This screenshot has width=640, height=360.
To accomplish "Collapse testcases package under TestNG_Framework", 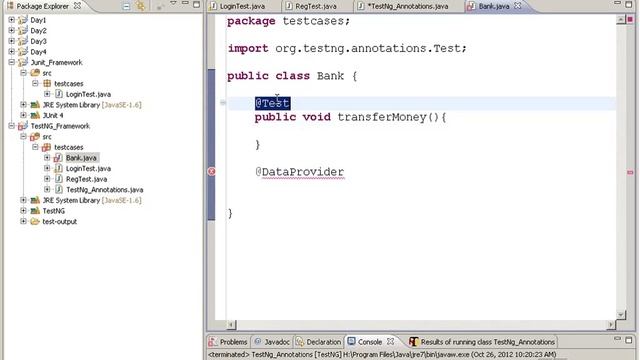I will pos(35,147).
